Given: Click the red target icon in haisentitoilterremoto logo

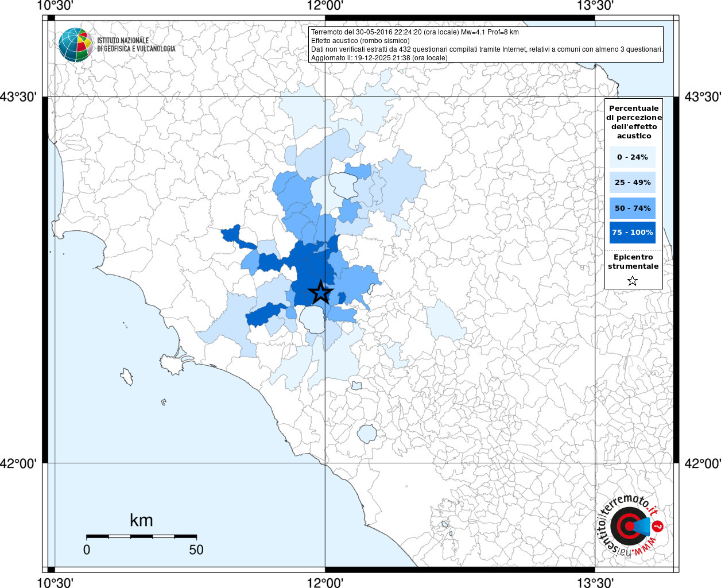Looking at the screenshot, I should point(627,527).
